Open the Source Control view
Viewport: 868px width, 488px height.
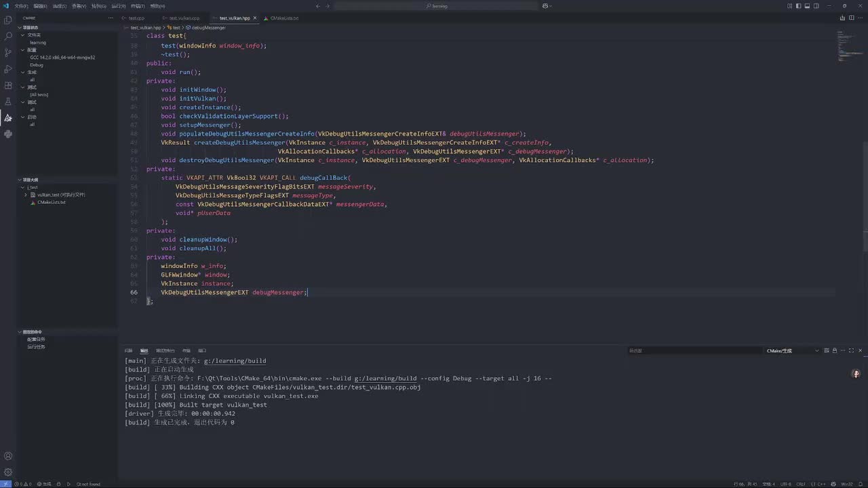pyautogui.click(x=8, y=53)
